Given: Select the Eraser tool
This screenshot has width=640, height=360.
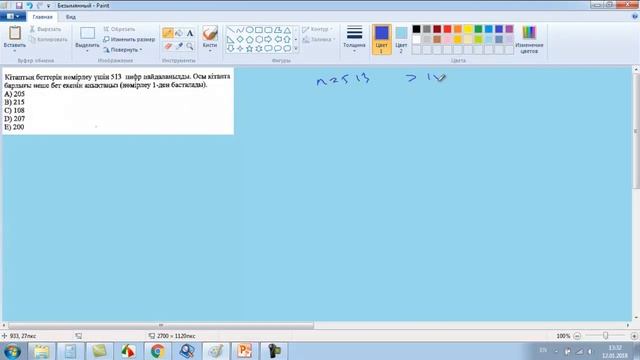Looking at the screenshot, I should (168, 46).
